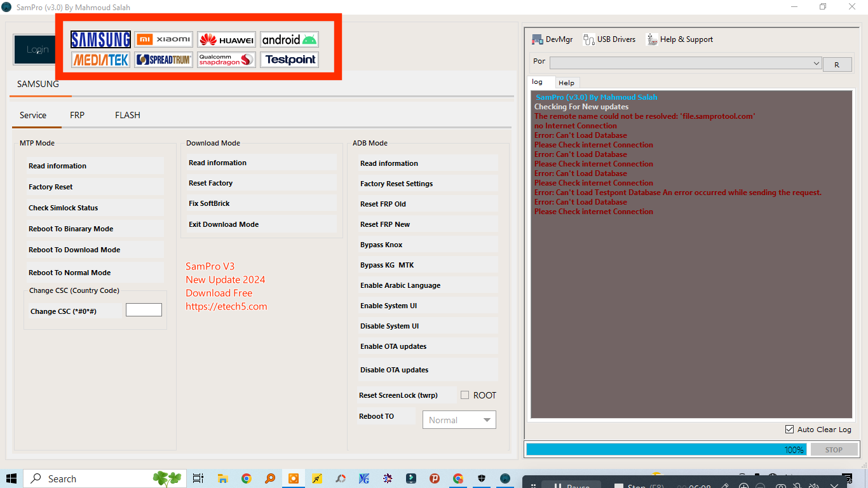Viewport: 868px width, 488px height.
Task: Open the Android brand section
Action: (289, 39)
